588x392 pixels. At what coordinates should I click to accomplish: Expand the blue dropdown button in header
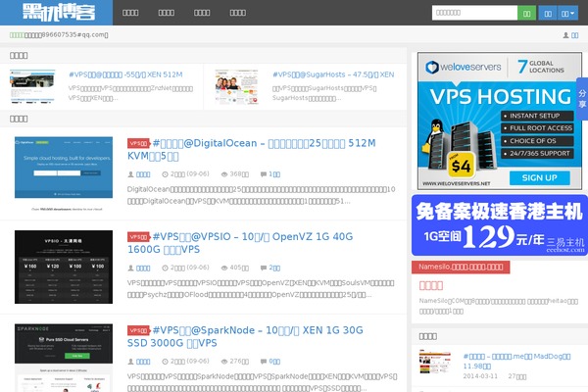567,13
